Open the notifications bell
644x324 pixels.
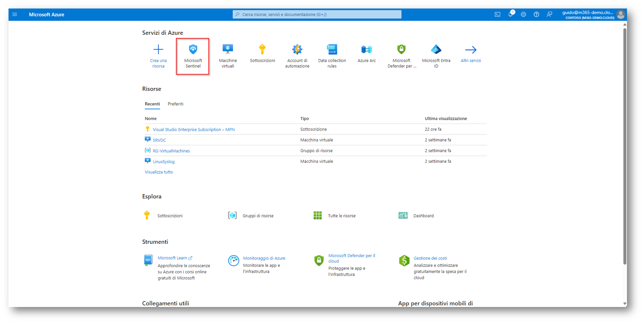[511, 15]
